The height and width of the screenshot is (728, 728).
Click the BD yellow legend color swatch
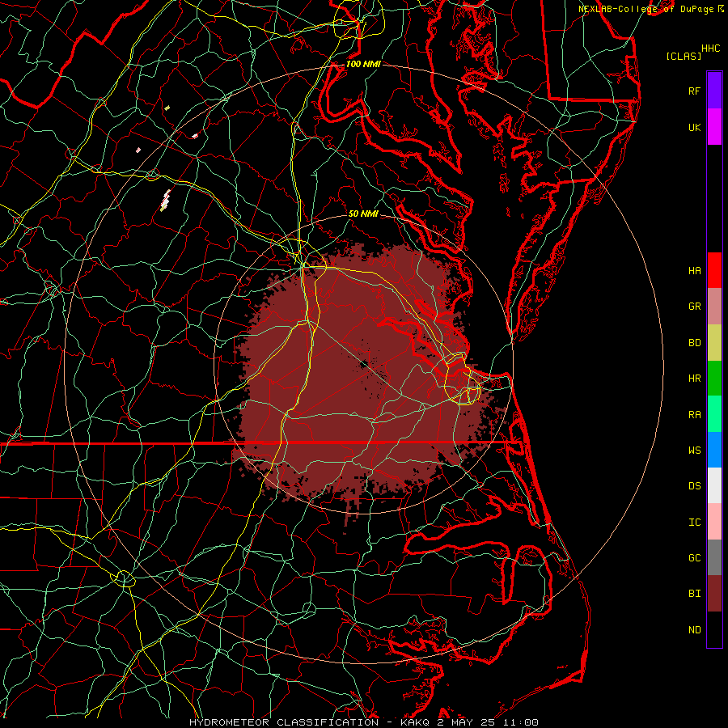[714, 343]
